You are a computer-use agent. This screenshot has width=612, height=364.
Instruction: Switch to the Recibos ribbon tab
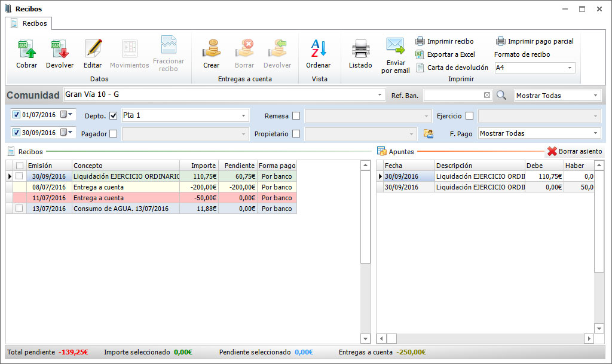pyautogui.click(x=29, y=23)
